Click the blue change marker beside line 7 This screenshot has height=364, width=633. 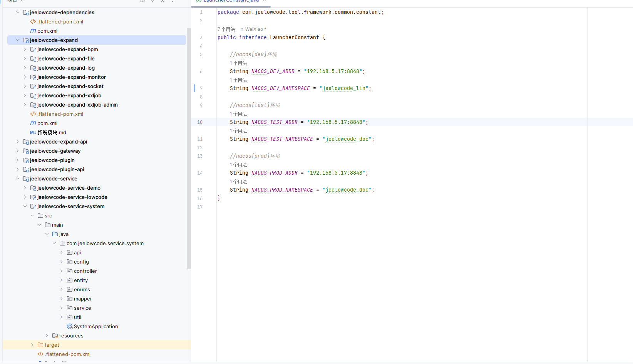tap(194, 88)
